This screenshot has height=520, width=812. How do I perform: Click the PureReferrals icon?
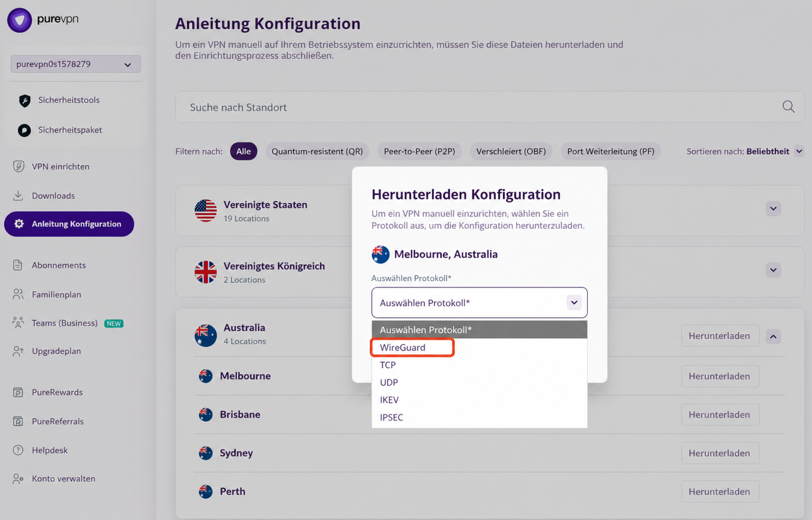tap(18, 421)
